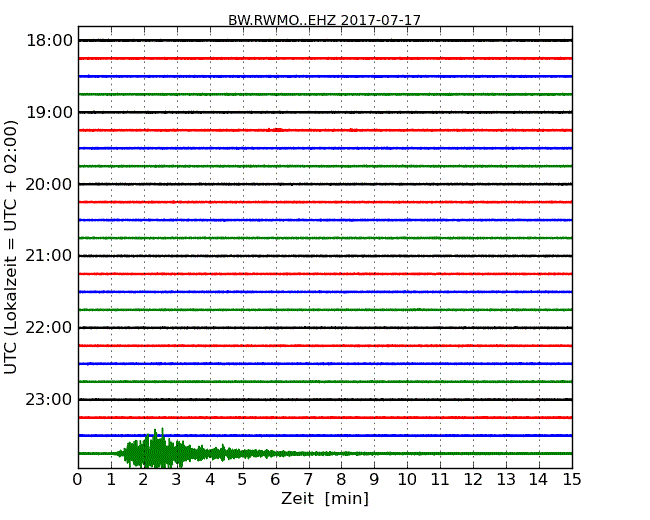The height and width of the screenshot is (520, 650).
Task: Click the plot title BW.RWMO..EHZ 2017-07-17
Action: tap(324, 20)
